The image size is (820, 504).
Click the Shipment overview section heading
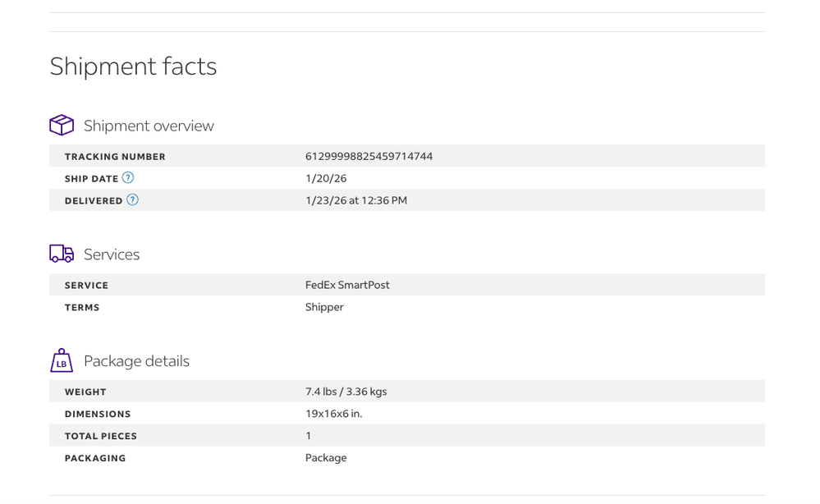(149, 126)
